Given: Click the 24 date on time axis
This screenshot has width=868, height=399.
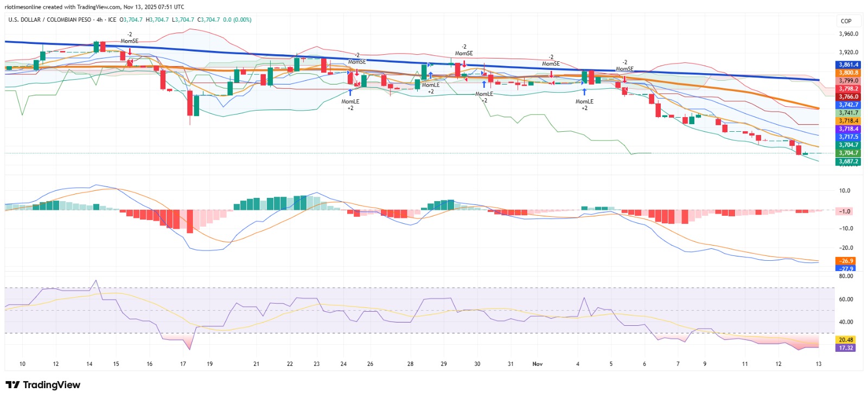Looking at the screenshot, I should click(343, 364).
